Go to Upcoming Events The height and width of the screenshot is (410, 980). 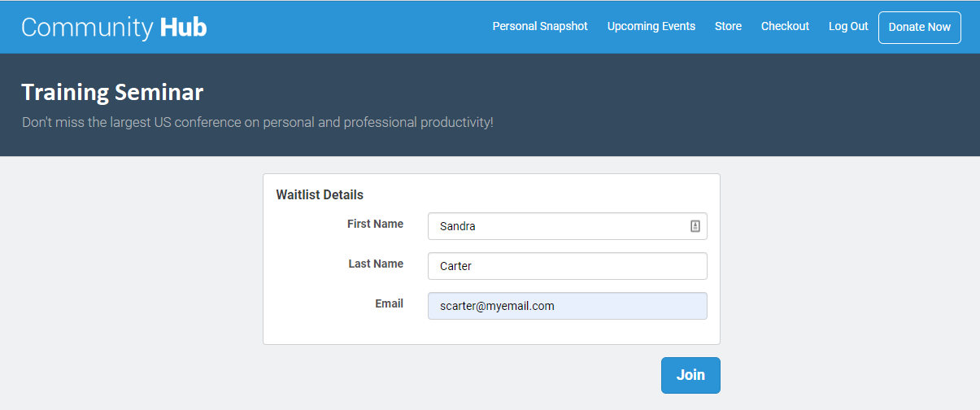pyautogui.click(x=651, y=26)
